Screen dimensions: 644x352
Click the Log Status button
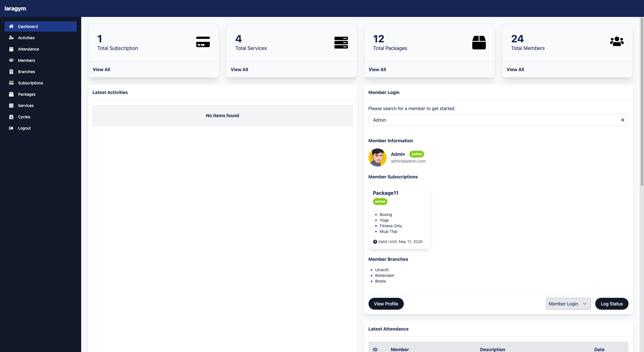pos(611,304)
